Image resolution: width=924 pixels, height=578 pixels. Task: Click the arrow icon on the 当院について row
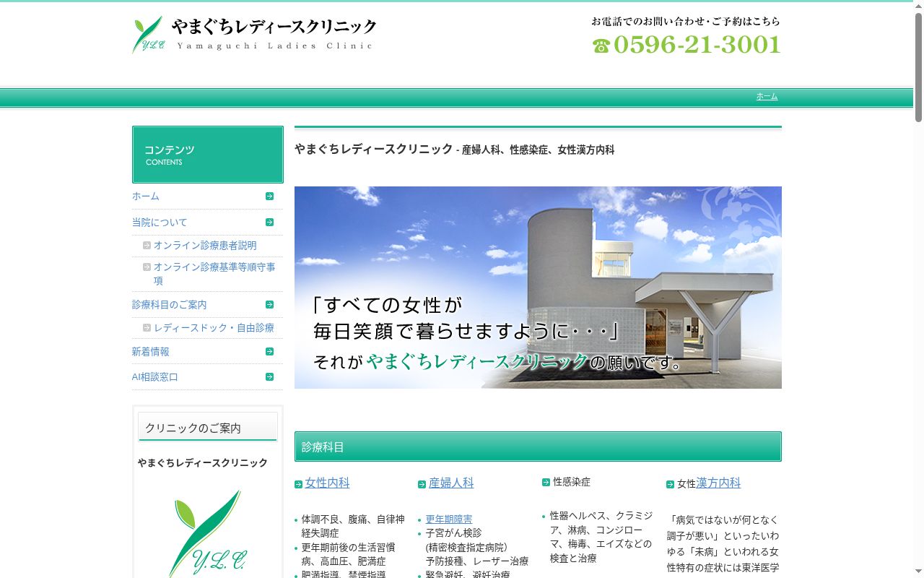(x=269, y=223)
